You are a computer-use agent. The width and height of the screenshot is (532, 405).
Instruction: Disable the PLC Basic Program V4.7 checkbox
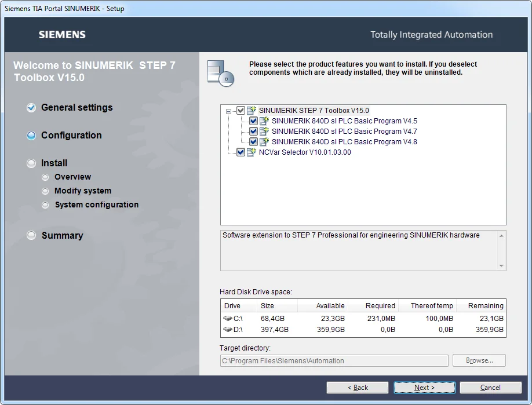coord(253,132)
